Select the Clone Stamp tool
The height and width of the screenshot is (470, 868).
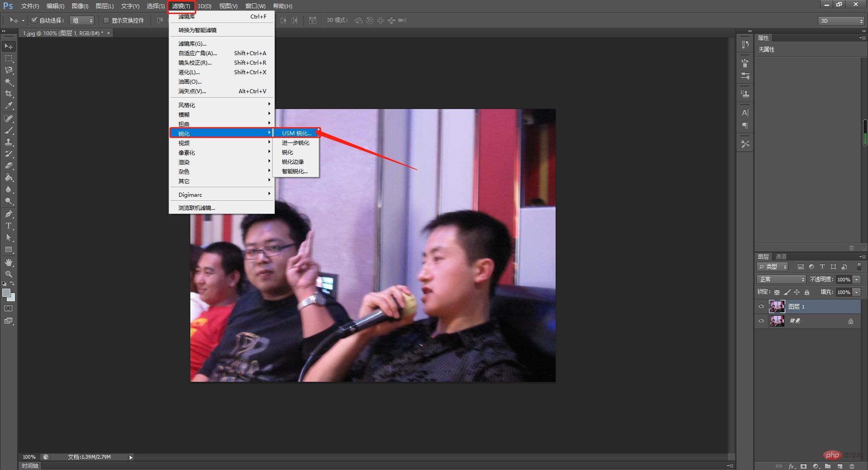coord(9,142)
